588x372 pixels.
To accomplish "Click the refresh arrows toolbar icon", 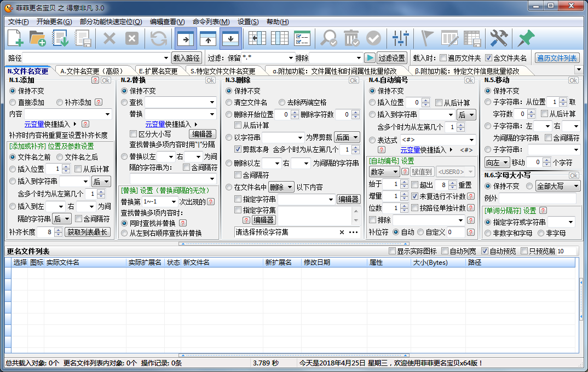I will pyautogui.click(x=159, y=38).
